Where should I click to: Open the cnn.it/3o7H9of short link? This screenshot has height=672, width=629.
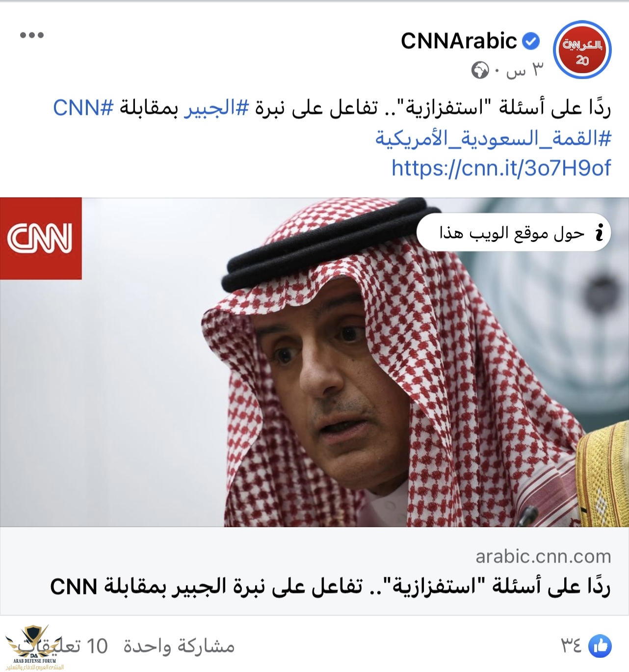(x=501, y=168)
